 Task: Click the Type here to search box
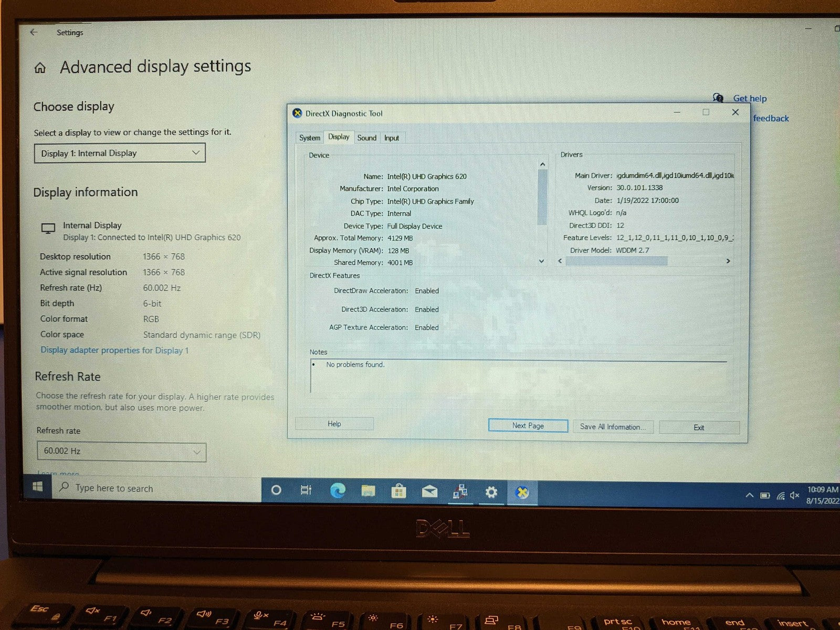pos(156,488)
